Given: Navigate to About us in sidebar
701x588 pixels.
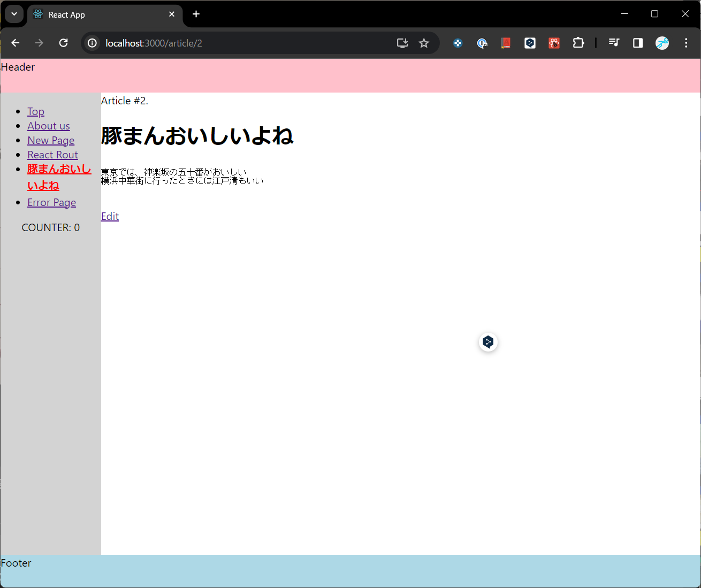Looking at the screenshot, I should (49, 126).
